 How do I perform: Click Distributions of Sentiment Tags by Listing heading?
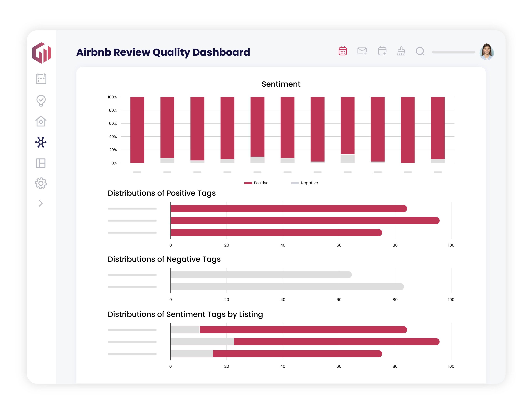(185, 314)
